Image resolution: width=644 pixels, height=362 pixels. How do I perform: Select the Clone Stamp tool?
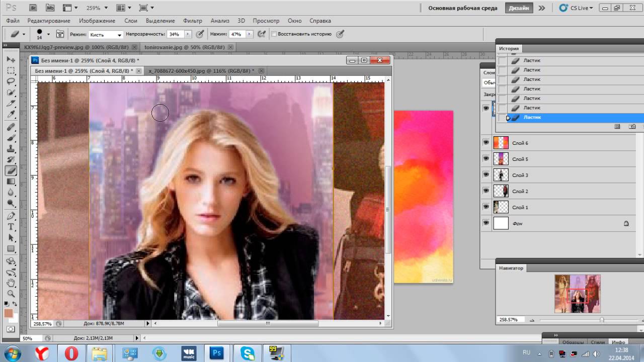click(11, 149)
